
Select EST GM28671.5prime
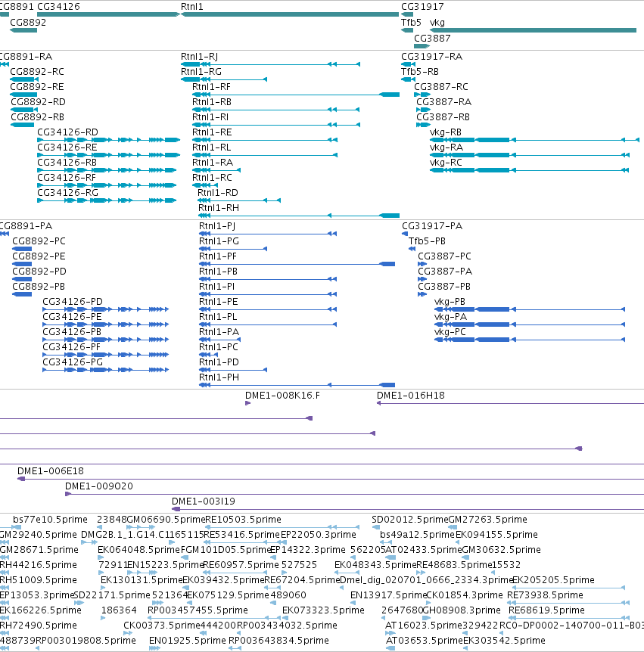point(39,550)
